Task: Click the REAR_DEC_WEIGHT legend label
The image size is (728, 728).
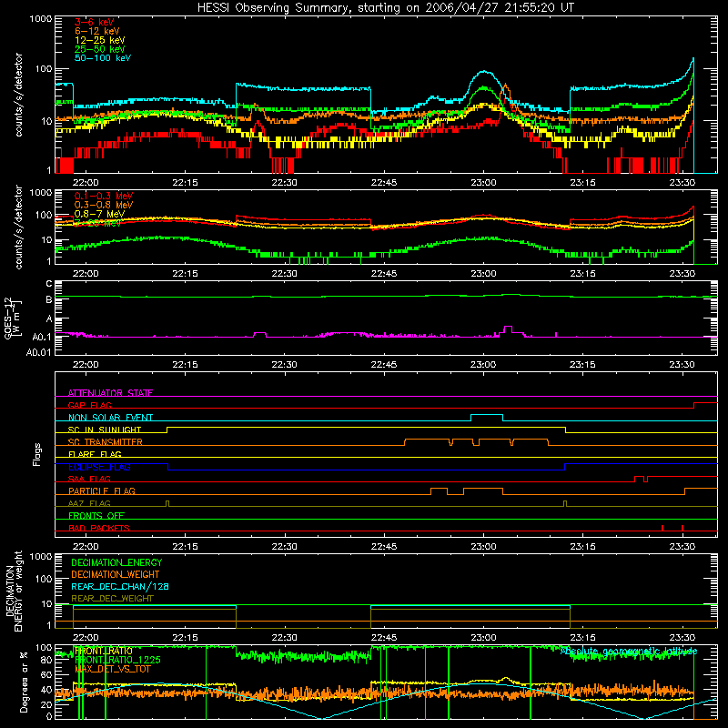Action: pos(112,599)
